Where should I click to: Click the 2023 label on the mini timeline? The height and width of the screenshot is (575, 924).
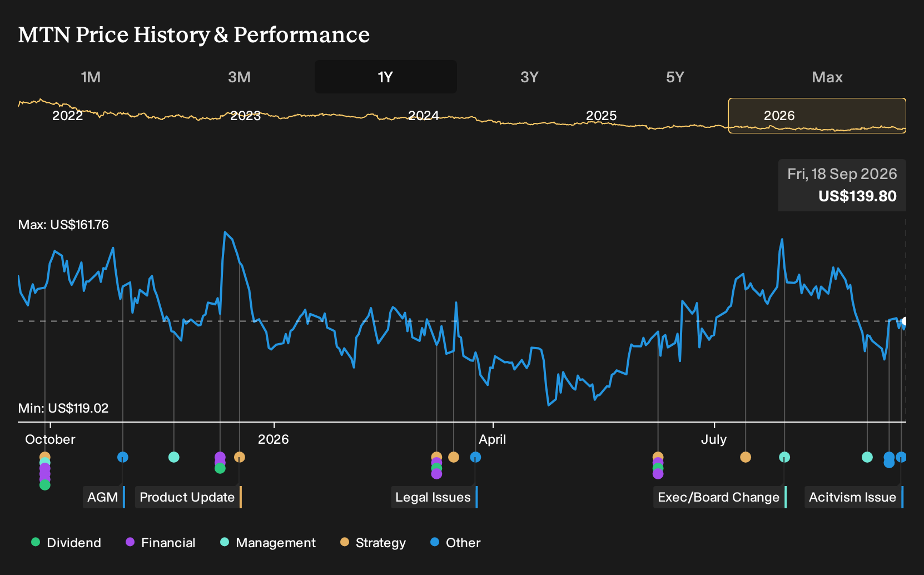[x=245, y=116]
